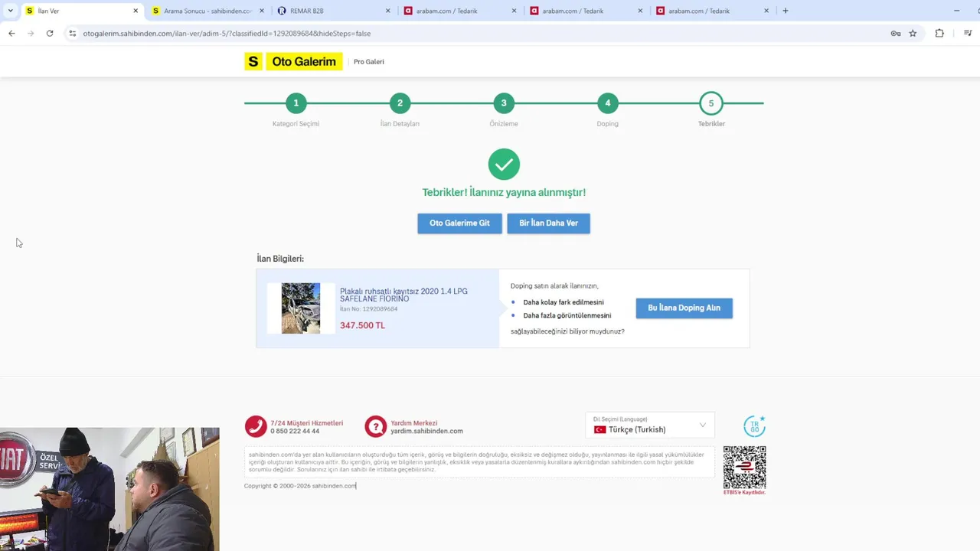Click step 1 Kategori Seçimi circle
This screenshot has width=980, height=551.
tap(296, 103)
